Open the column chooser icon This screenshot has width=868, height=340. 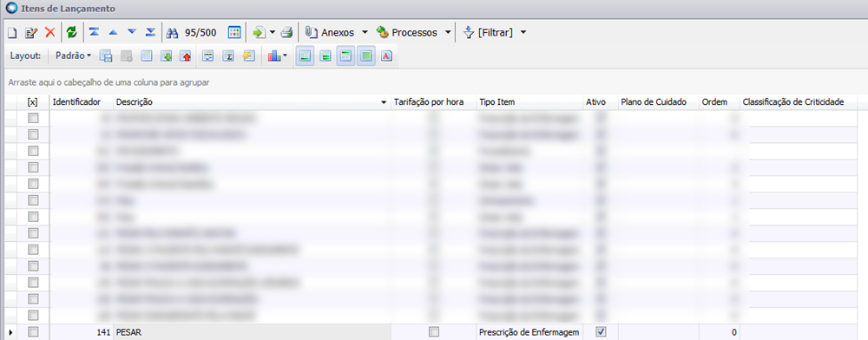click(208, 56)
